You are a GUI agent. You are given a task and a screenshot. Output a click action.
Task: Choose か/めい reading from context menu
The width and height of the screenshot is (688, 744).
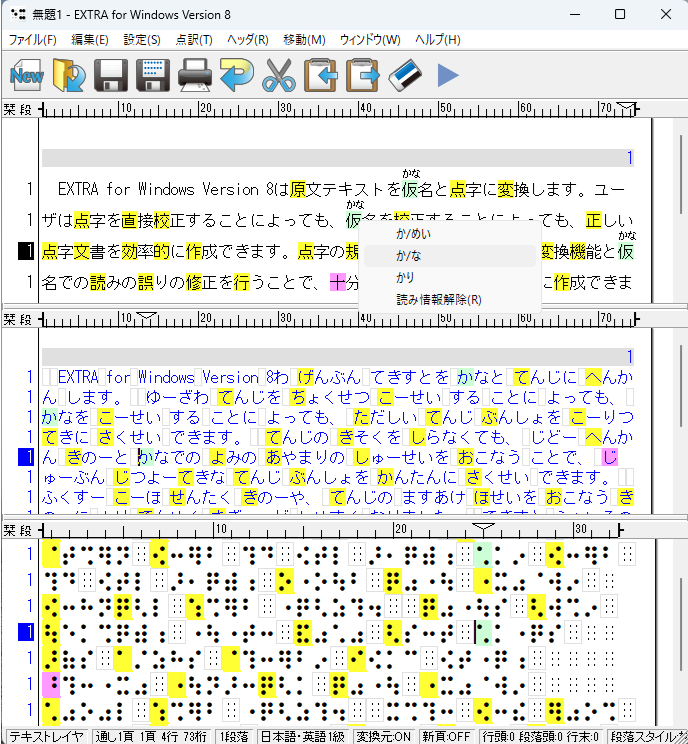point(450,234)
